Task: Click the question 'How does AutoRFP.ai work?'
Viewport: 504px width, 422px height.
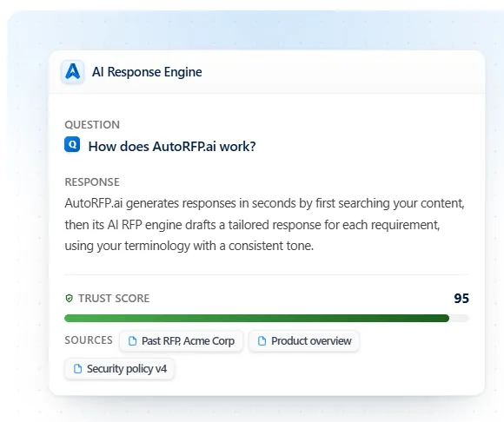Action: tap(172, 147)
